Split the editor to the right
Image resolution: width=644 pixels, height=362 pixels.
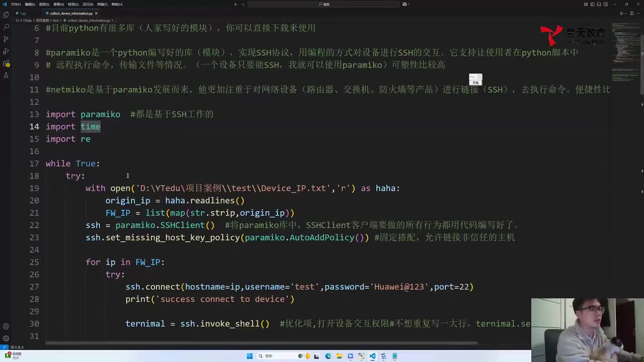click(x=632, y=14)
